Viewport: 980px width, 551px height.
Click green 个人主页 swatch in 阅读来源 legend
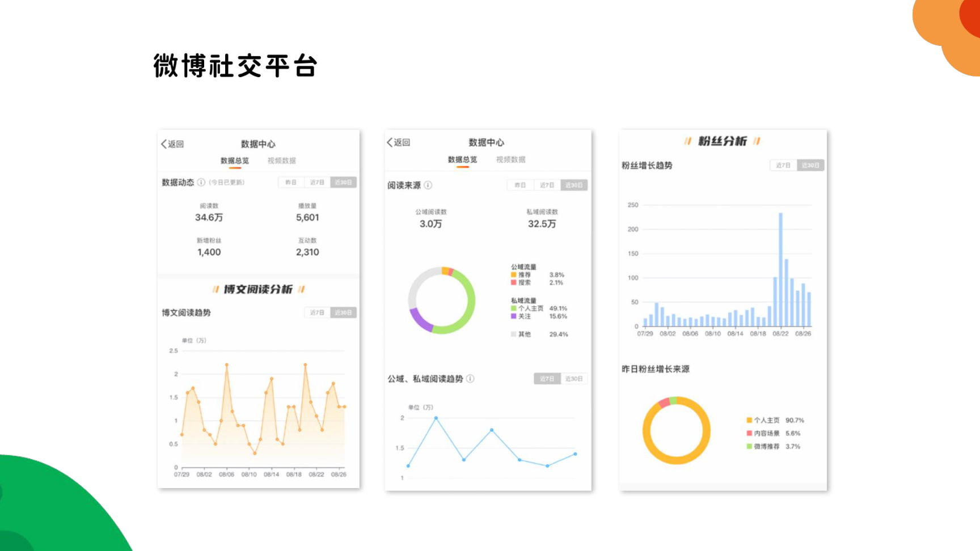pyautogui.click(x=514, y=308)
